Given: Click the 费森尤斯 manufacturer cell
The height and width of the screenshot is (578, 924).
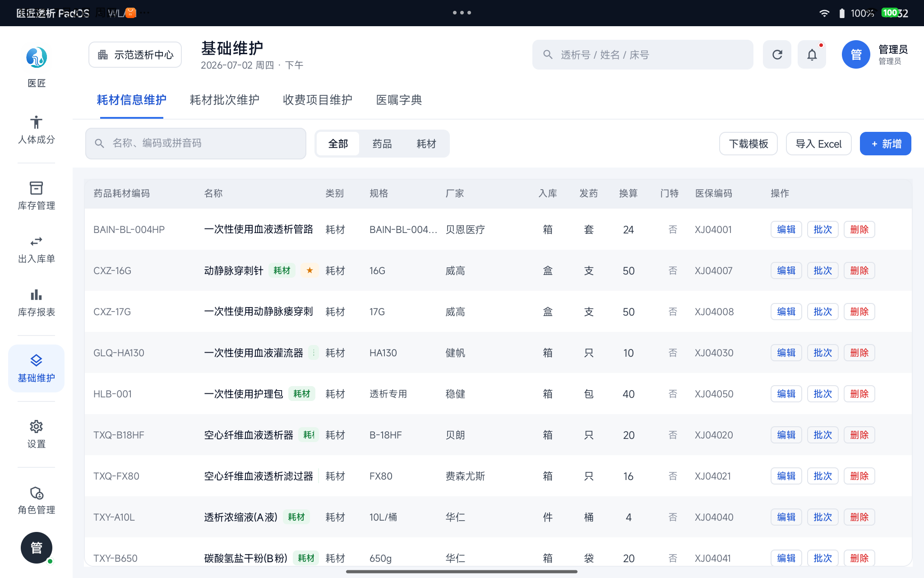Looking at the screenshot, I should pos(465,476).
